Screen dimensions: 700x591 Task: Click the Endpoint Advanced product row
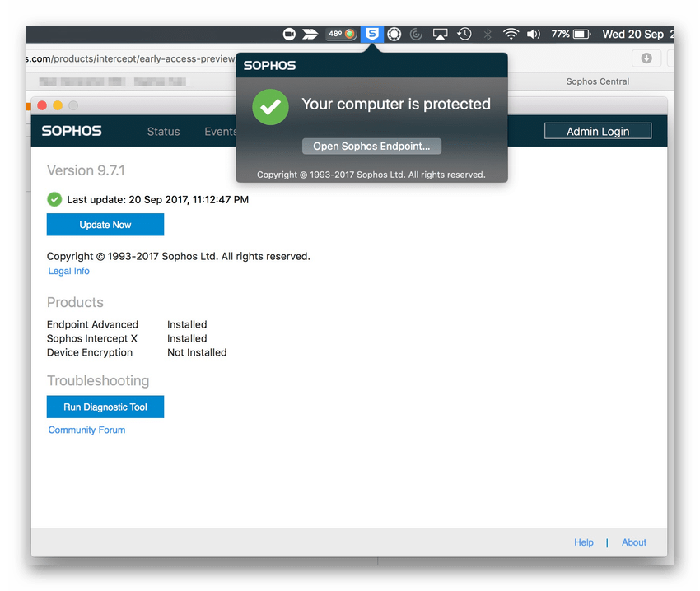pyautogui.click(x=127, y=324)
